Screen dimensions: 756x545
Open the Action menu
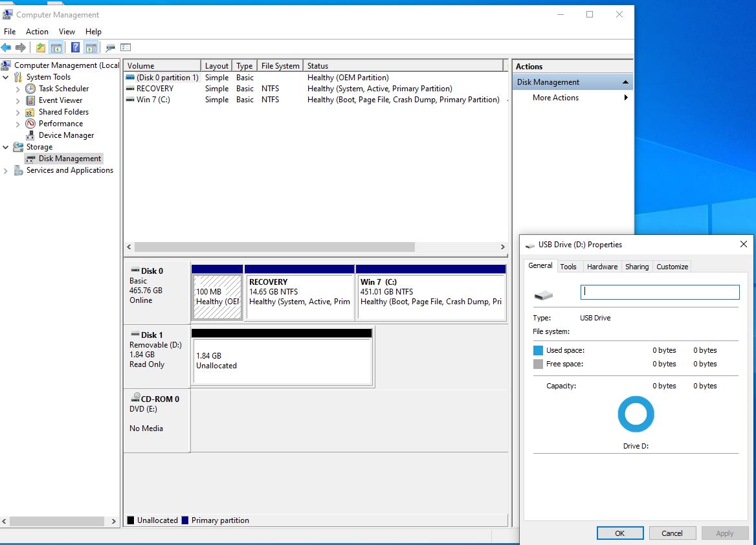(37, 31)
